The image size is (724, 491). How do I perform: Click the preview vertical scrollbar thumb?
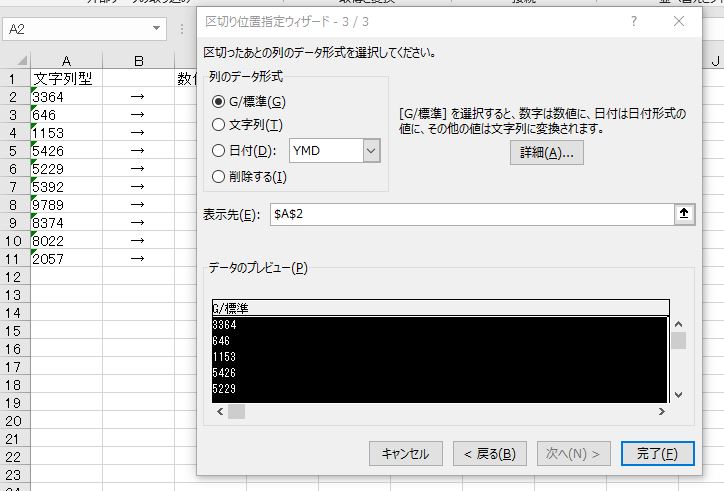678,341
